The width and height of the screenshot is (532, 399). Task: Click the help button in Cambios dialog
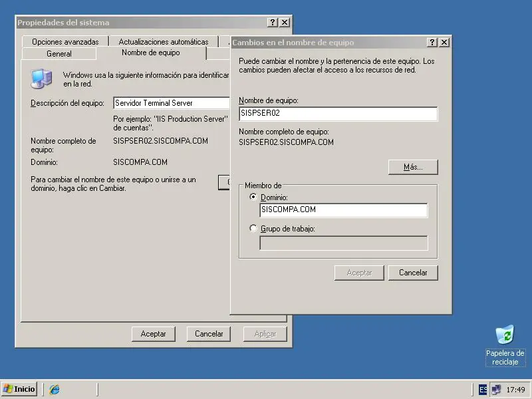coord(432,43)
